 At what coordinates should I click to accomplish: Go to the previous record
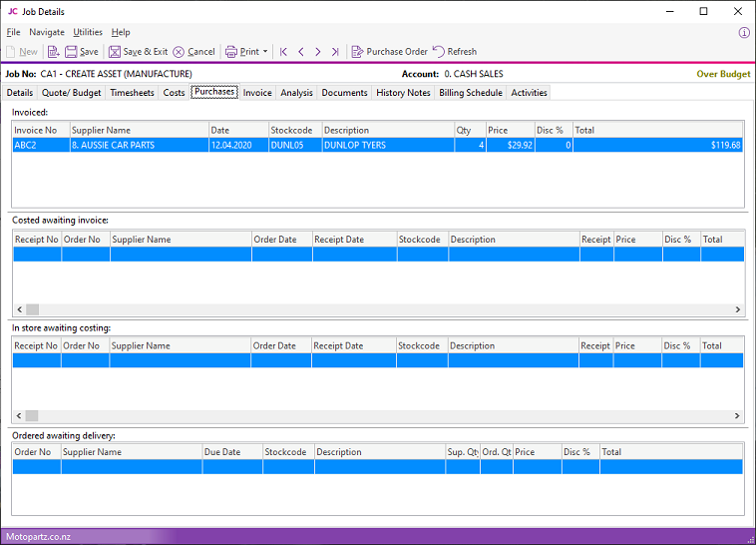301,52
